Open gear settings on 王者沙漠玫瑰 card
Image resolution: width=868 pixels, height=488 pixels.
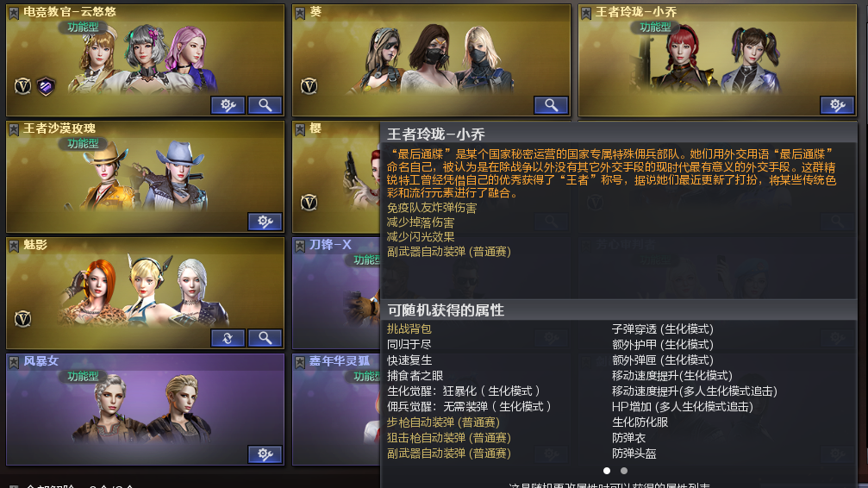pos(265,221)
